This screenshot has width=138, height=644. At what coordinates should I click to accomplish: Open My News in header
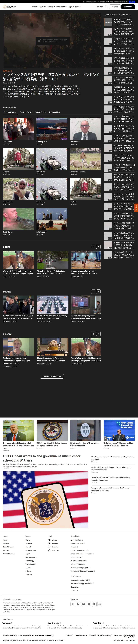click(100, 7)
